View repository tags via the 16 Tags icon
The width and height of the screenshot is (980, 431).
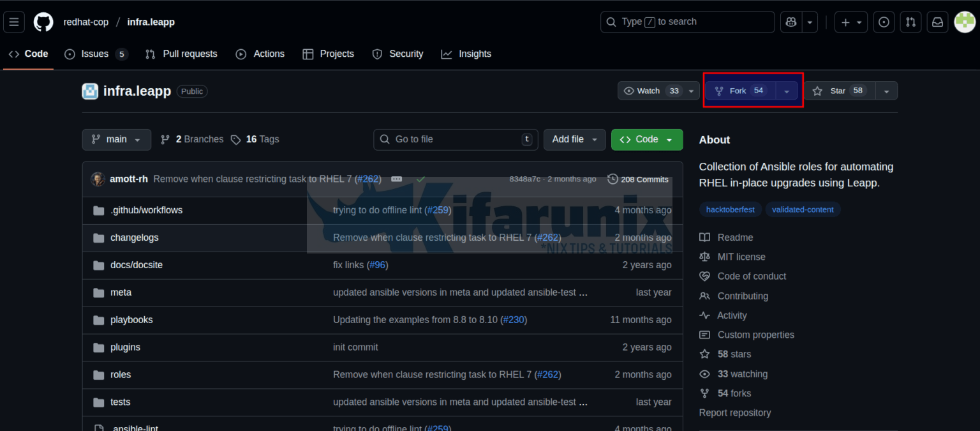point(255,139)
